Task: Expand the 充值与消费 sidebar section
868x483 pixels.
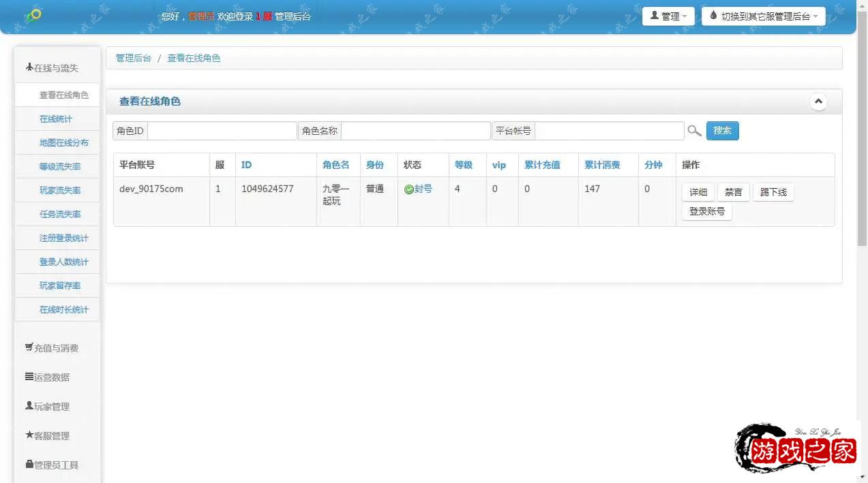Action: tap(52, 348)
